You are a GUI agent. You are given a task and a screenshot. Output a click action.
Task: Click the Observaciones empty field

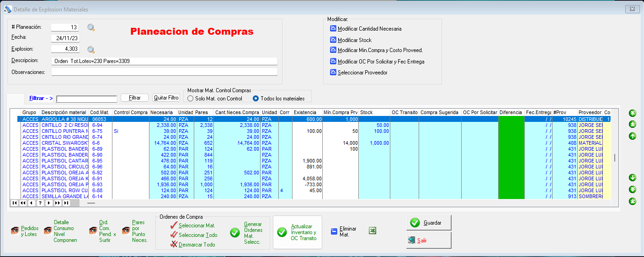165,72
